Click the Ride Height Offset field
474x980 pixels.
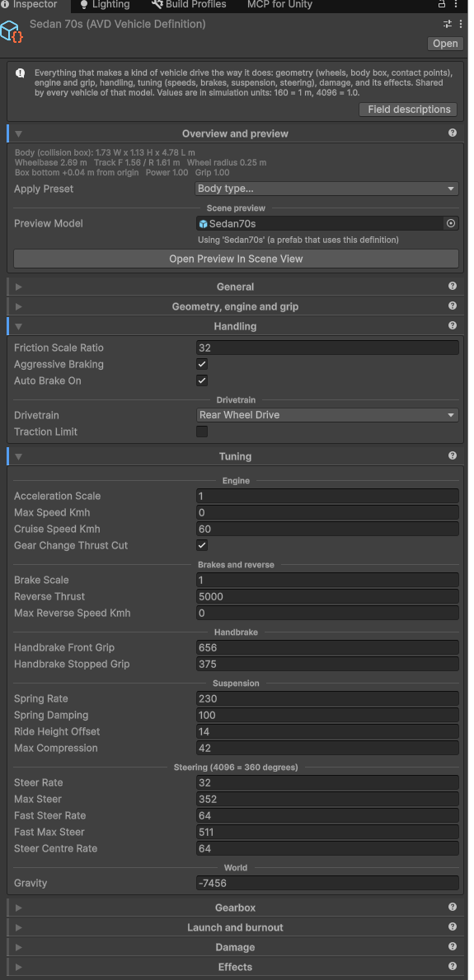click(327, 732)
